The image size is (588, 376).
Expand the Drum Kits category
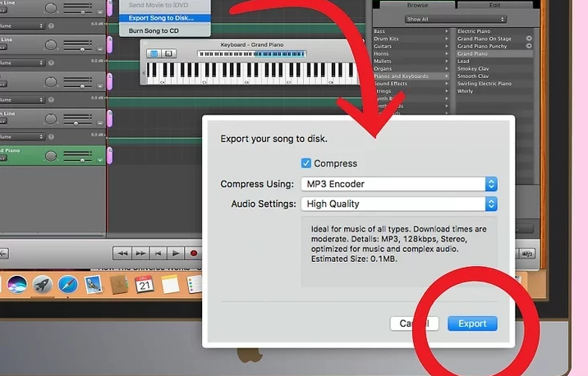coord(411,39)
